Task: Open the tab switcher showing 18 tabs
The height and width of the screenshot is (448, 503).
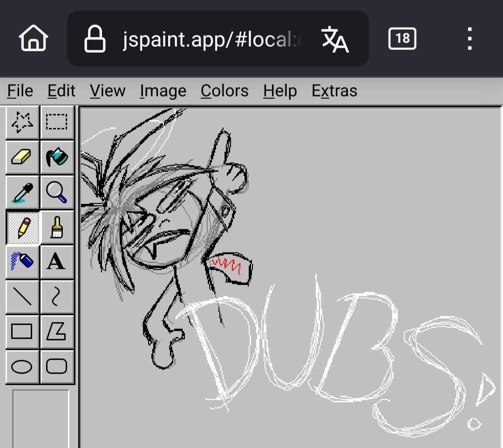Action: pyautogui.click(x=402, y=39)
